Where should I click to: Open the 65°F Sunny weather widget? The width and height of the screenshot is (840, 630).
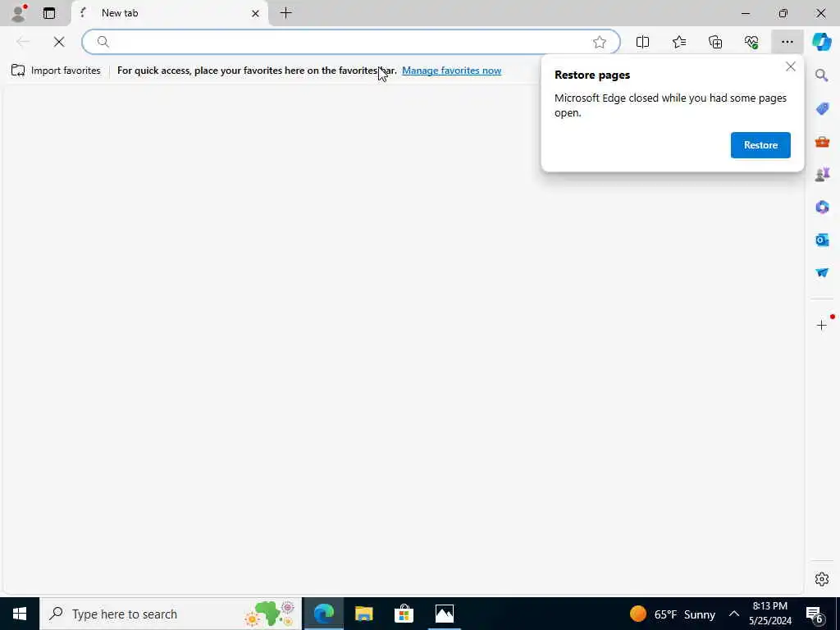(x=673, y=614)
